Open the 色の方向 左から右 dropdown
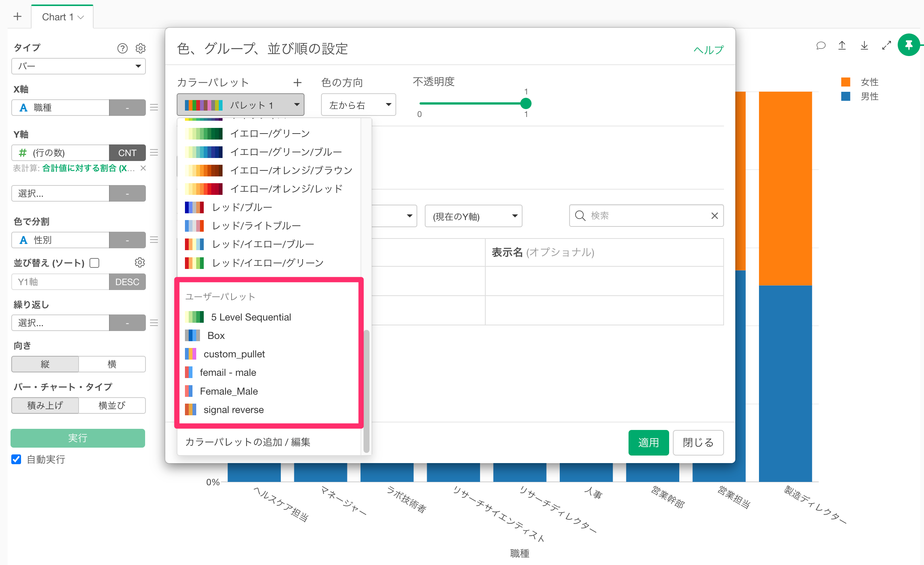 click(x=358, y=105)
